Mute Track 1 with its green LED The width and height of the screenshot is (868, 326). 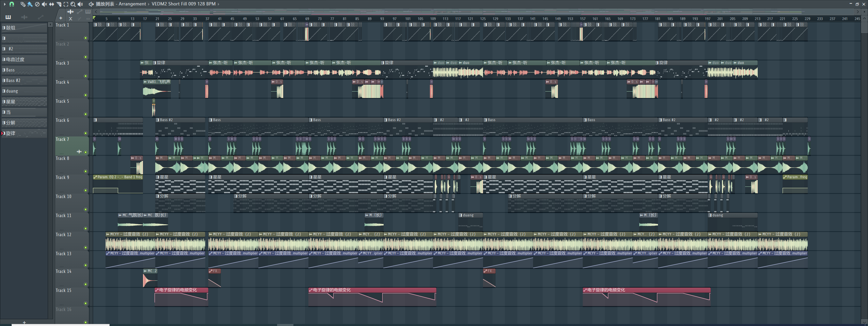tap(85, 38)
